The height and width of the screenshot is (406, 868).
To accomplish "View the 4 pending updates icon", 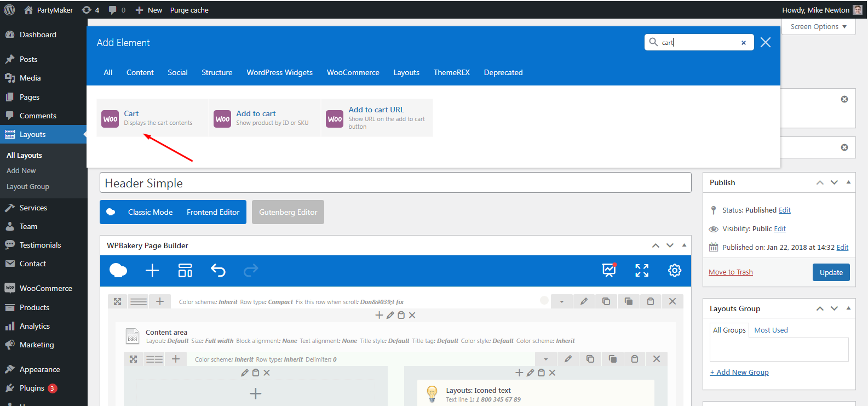I will click(x=90, y=10).
